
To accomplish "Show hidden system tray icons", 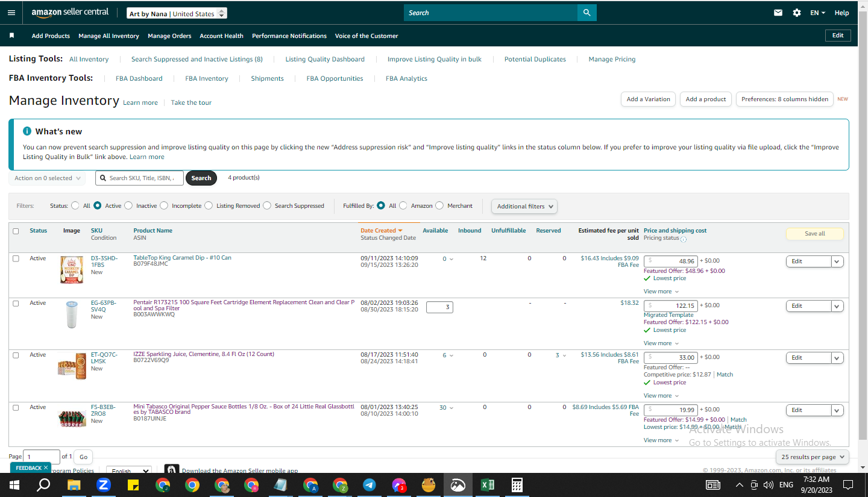I will click(x=740, y=485).
